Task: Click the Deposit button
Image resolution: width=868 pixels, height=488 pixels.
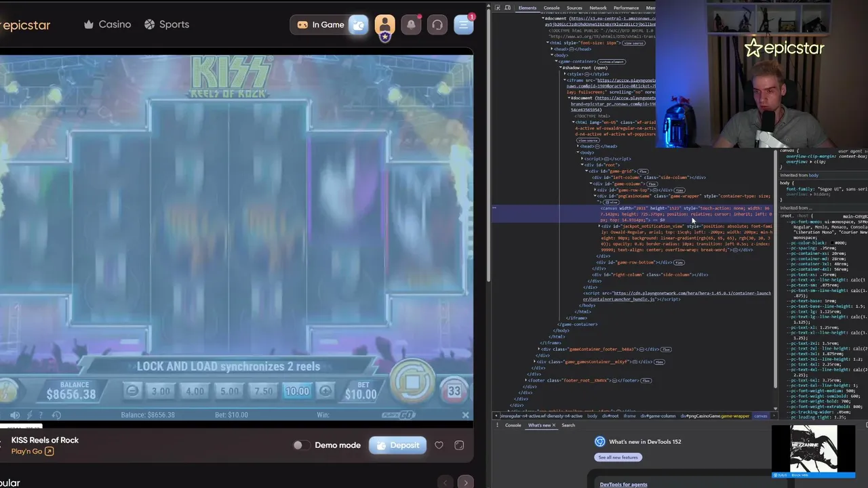Action: tap(398, 445)
